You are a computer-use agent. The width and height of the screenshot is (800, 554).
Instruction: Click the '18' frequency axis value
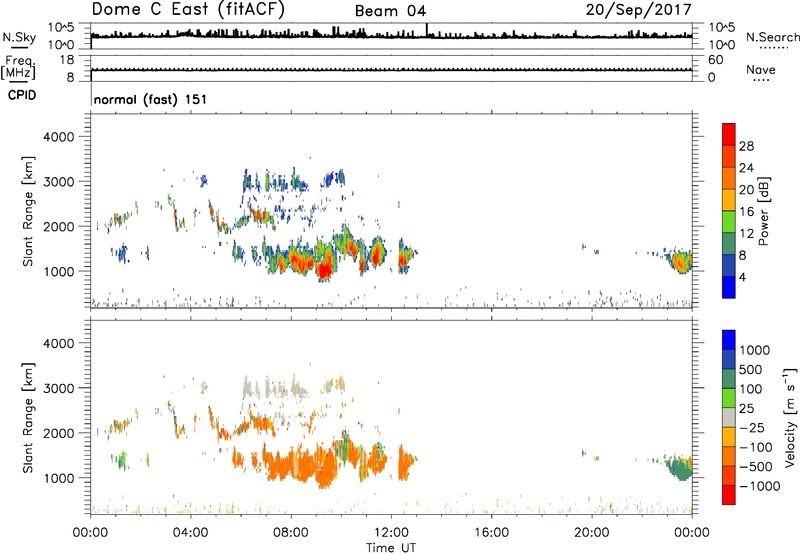(x=67, y=60)
